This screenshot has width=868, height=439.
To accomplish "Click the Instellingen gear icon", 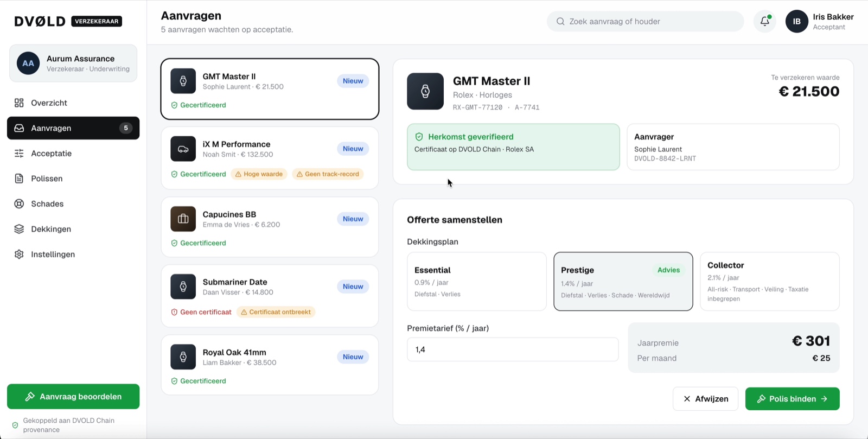I will (x=19, y=254).
